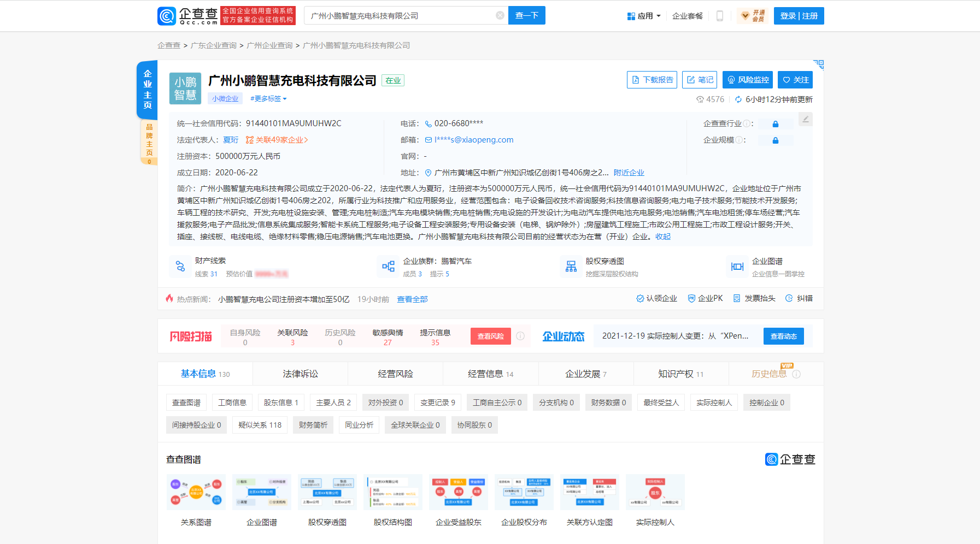
Task: Select the 主要人员 2 sub-tab
Action: point(333,403)
